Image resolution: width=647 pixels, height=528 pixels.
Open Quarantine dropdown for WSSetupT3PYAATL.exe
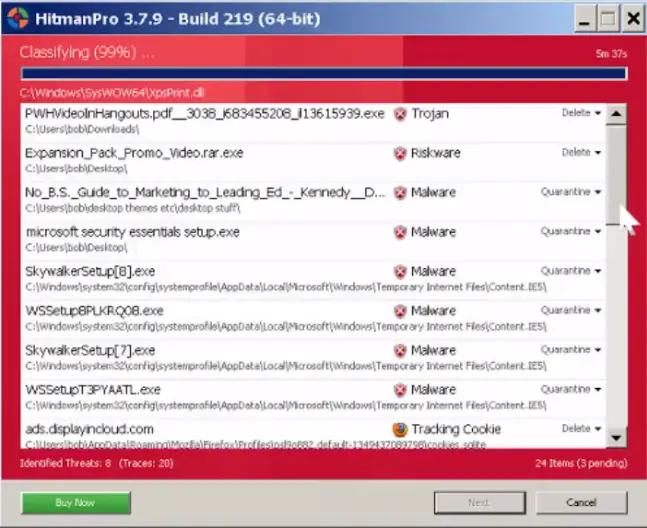click(571, 389)
